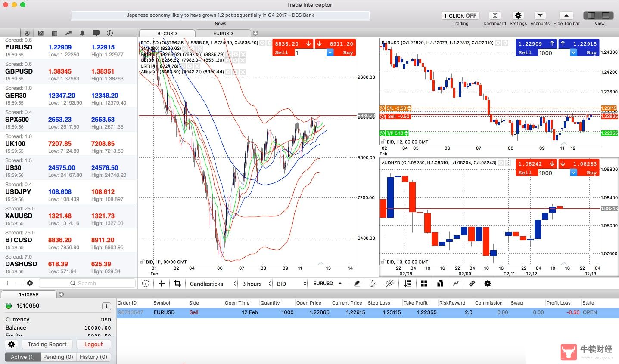Click Buy 8911.20 on BTCUSD chart
The height and width of the screenshot is (364, 619).
pyautogui.click(x=335, y=44)
